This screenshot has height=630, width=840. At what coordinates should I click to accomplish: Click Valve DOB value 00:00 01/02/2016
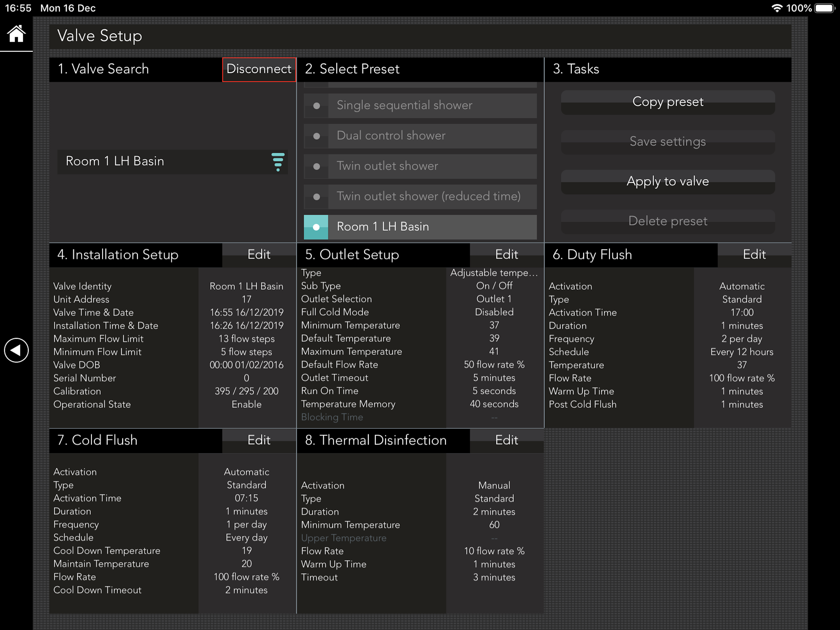[247, 365]
